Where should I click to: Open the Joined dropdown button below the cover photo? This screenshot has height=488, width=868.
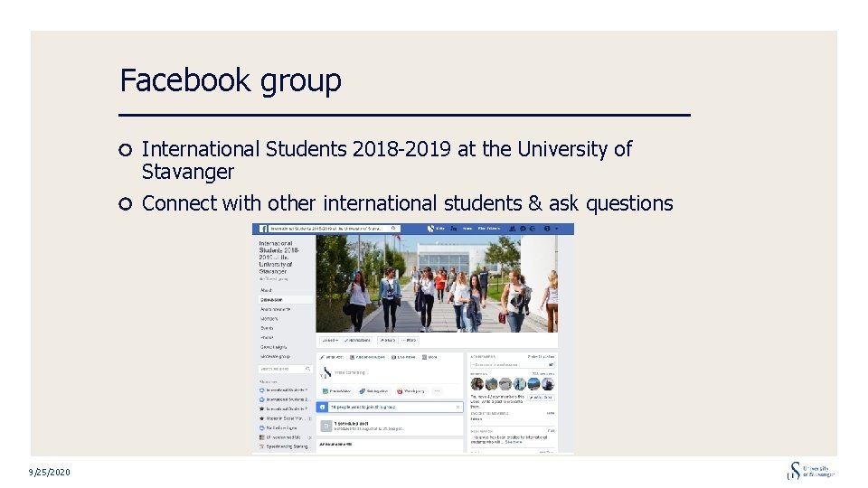click(x=330, y=341)
